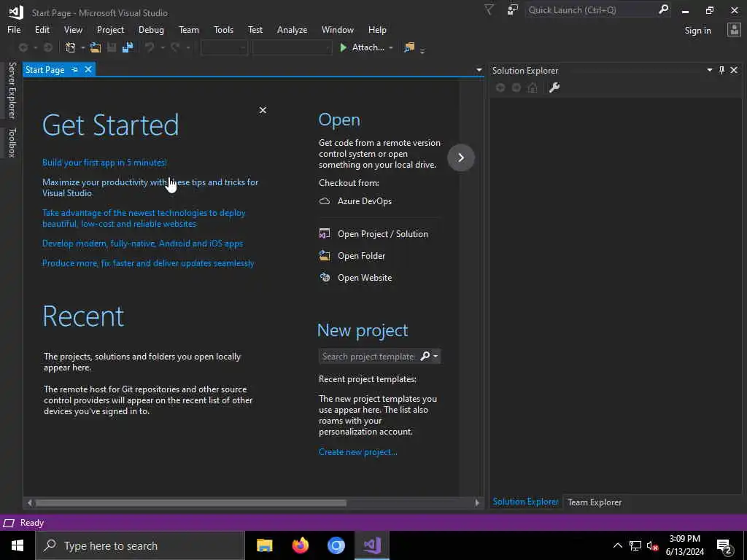Click the Redo toolbar icon
The image size is (747, 560).
(175, 47)
